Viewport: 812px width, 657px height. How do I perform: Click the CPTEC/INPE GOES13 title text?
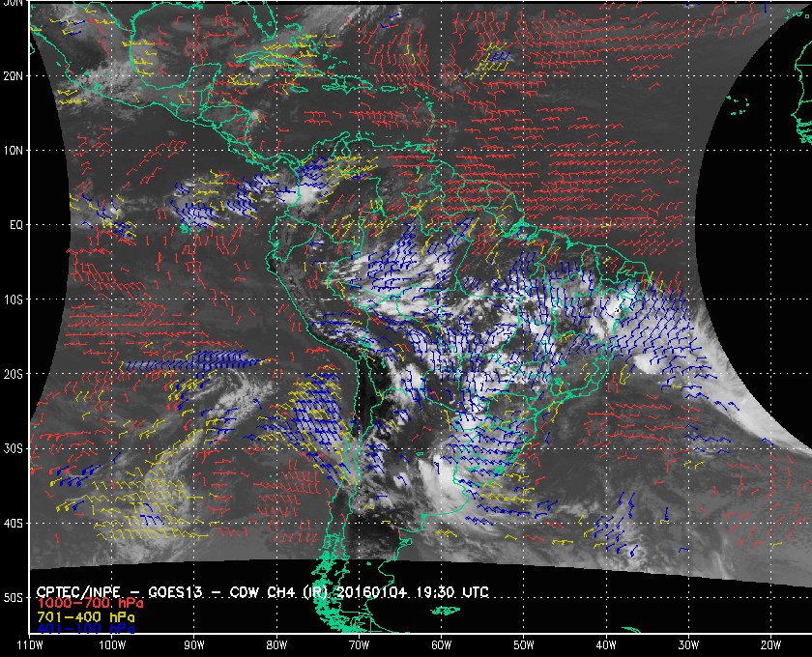(263, 591)
